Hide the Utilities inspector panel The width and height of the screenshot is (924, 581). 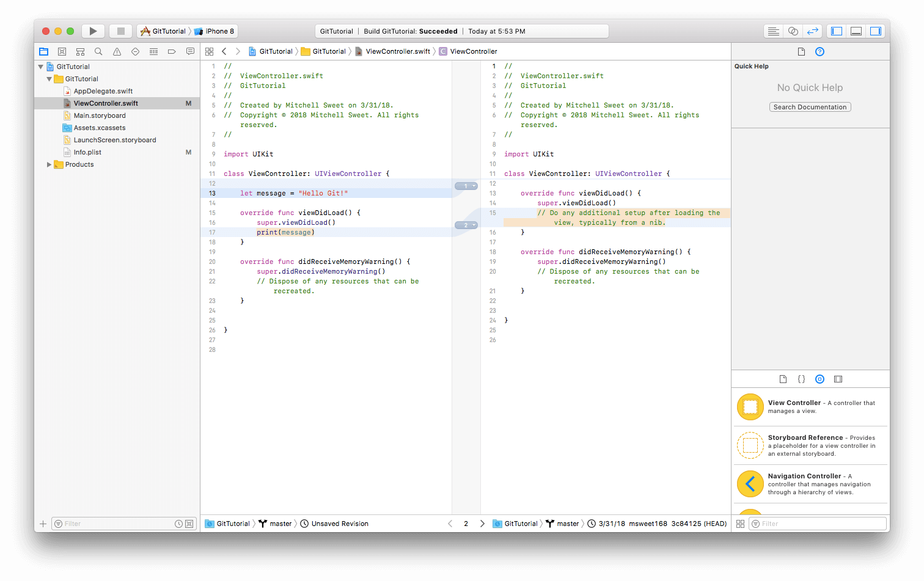[x=876, y=31]
